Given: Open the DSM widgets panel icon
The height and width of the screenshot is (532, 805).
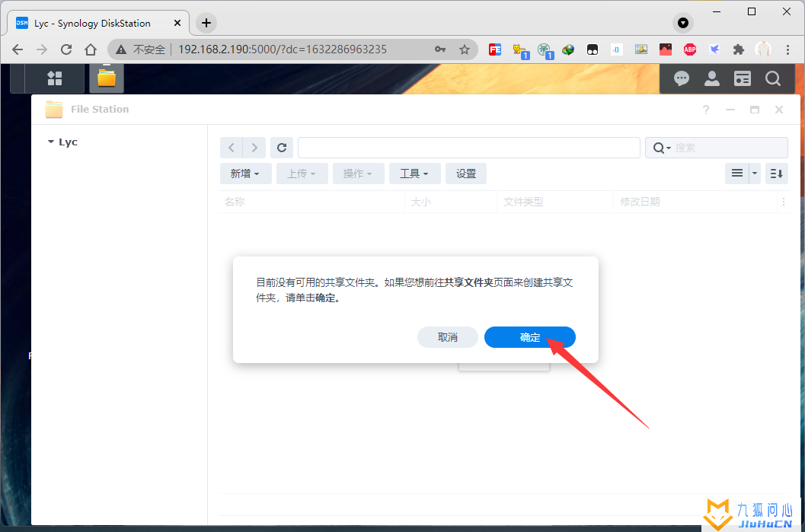Looking at the screenshot, I should (743, 78).
